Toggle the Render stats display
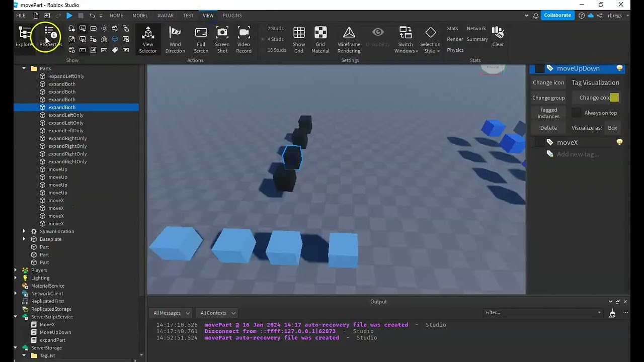The image size is (644, 362). (455, 39)
